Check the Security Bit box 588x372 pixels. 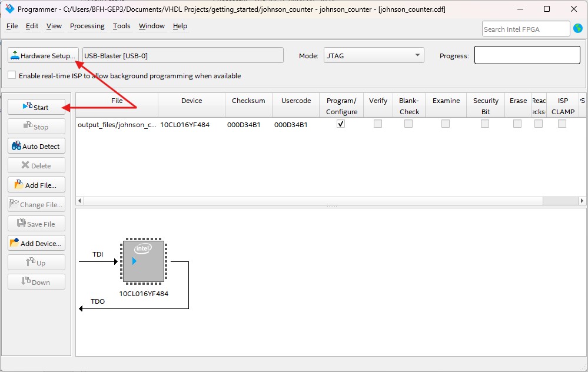485,124
